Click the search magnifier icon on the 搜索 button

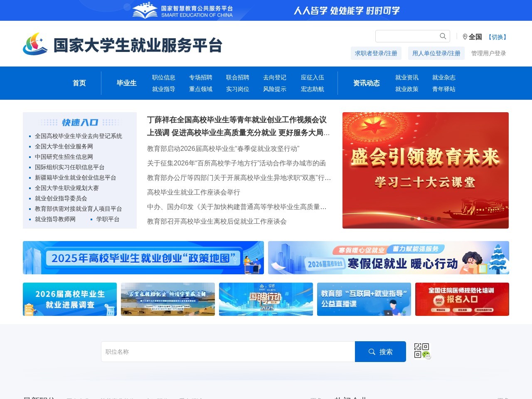point(371,352)
